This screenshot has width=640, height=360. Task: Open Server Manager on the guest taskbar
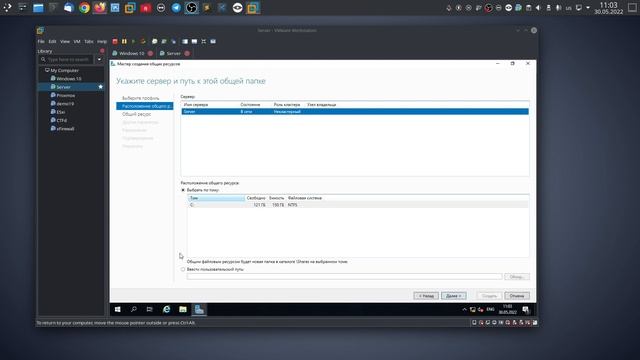click(199, 309)
